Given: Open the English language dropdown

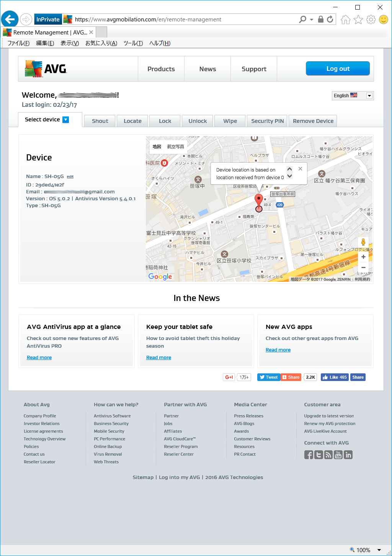Looking at the screenshot, I should point(353,95).
